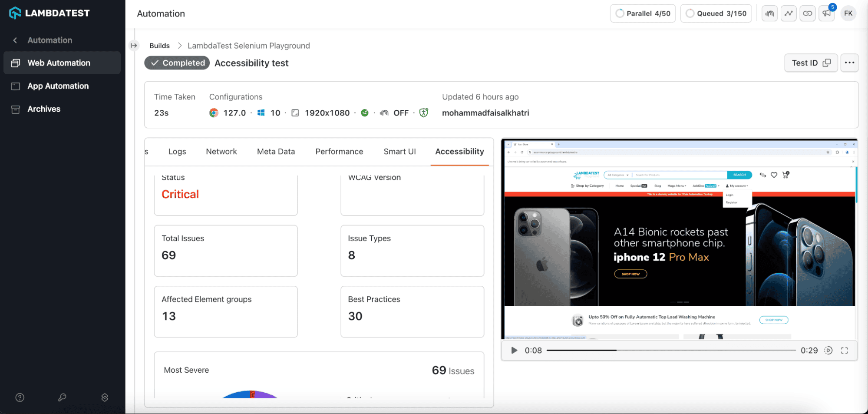Open the analytics graph icon
The width and height of the screenshot is (868, 414).
789,13
